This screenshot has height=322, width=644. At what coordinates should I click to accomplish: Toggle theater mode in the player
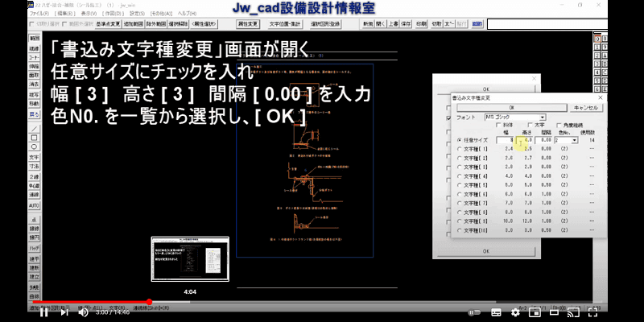pos(553,312)
